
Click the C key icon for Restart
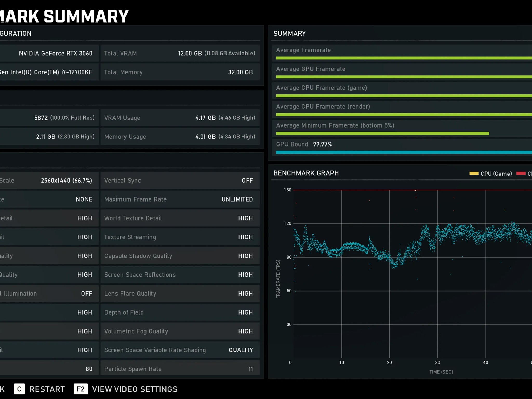click(x=19, y=389)
